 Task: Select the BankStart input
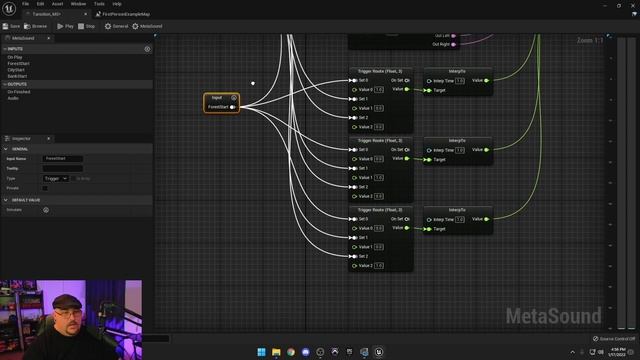click(x=17, y=76)
